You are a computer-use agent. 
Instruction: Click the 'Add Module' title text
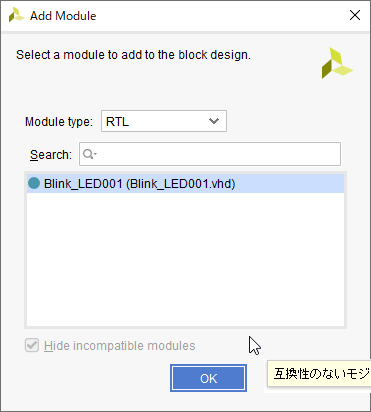click(x=63, y=16)
